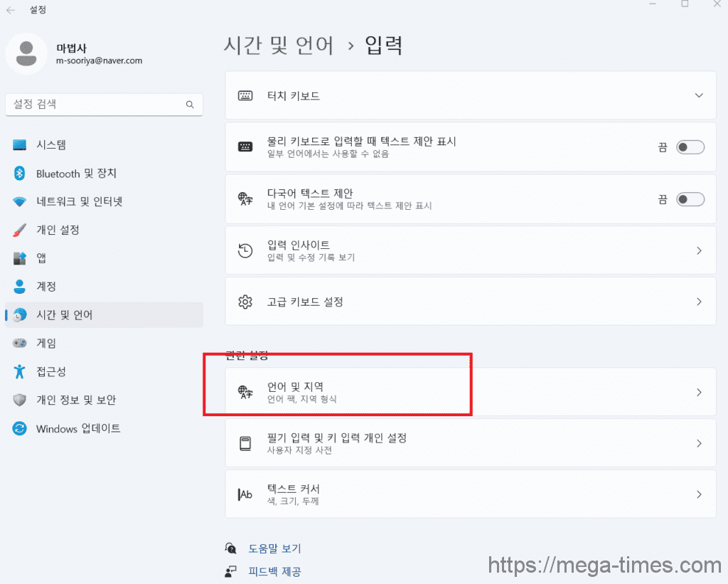Click the 고급 키보드 설정 gear icon
Screen dimensions: 728x584
click(245, 302)
